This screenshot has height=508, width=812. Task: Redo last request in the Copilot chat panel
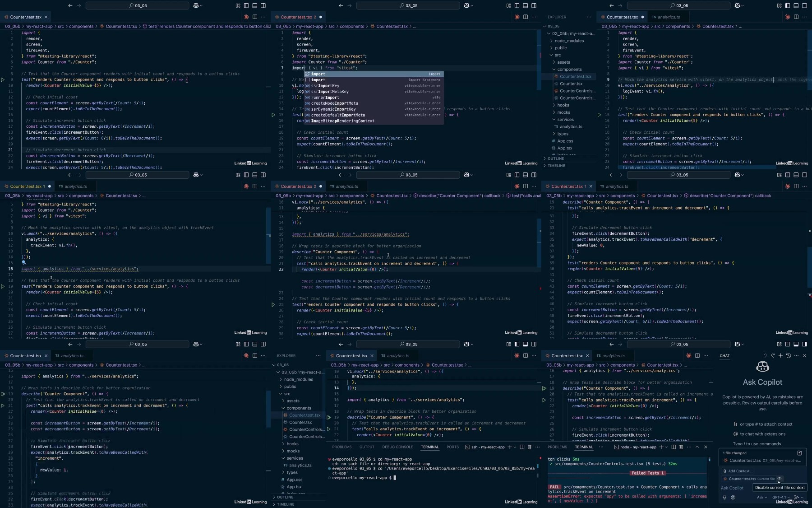coord(773,356)
